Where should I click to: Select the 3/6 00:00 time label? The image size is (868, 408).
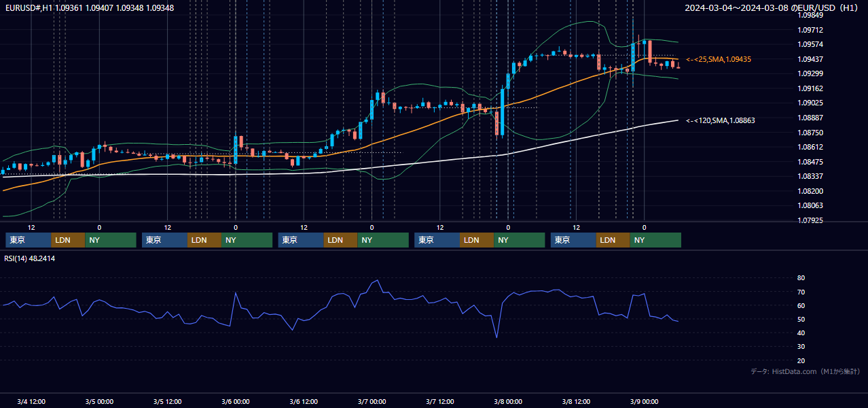pyautogui.click(x=236, y=402)
